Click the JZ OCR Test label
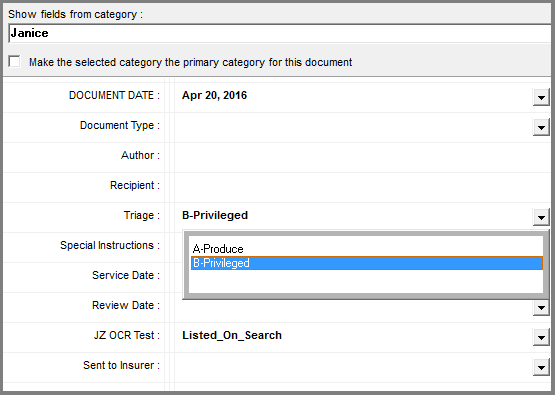Viewport: 555px width, 395px height. tap(127, 335)
